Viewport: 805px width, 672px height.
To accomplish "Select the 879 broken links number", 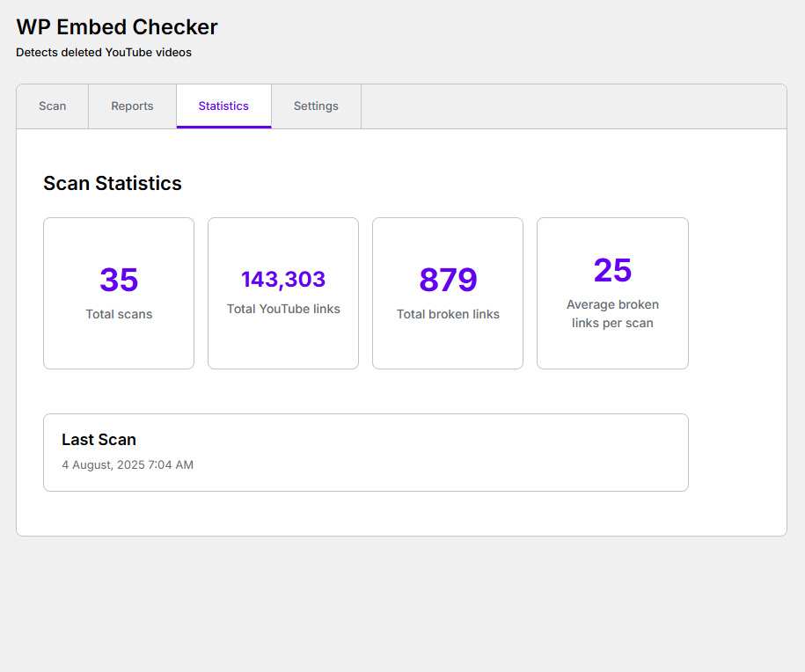I will pos(448,280).
